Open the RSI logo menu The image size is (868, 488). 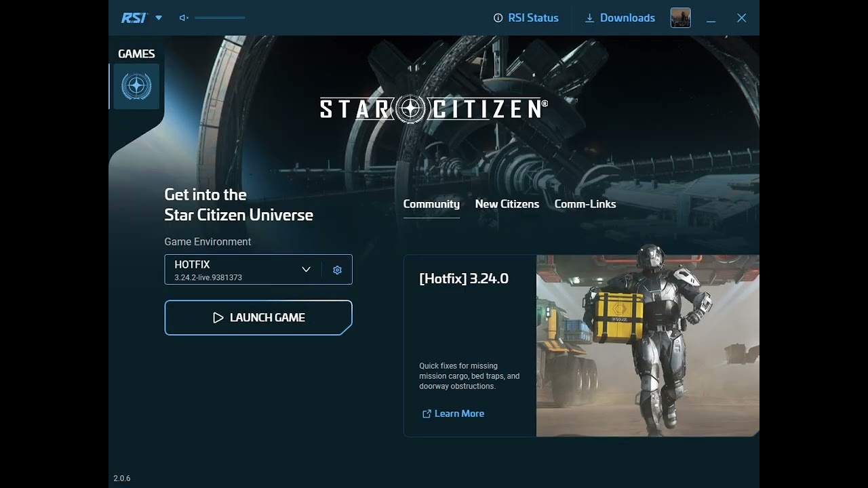point(134,18)
